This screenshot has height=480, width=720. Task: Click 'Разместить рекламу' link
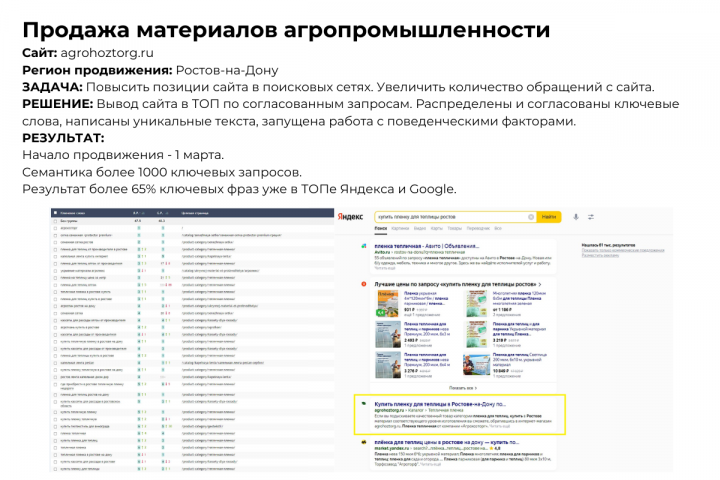(600, 255)
